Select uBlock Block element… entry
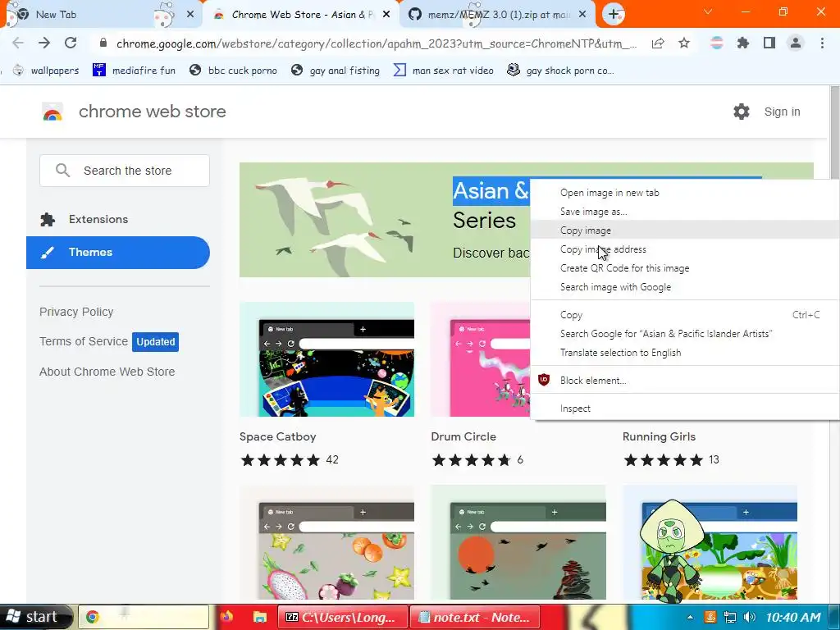Image resolution: width=840 pixels, height=630 pixels. [685, 381]
